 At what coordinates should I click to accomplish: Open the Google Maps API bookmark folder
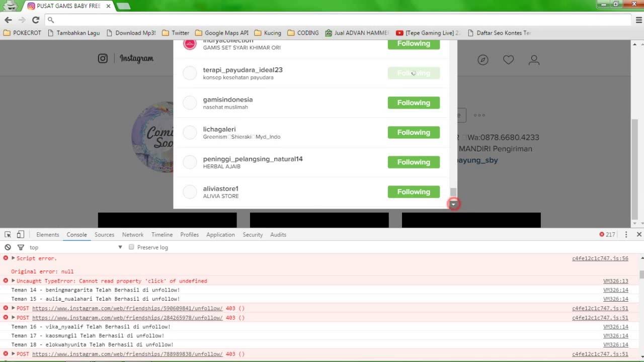(x=221, y=33)
